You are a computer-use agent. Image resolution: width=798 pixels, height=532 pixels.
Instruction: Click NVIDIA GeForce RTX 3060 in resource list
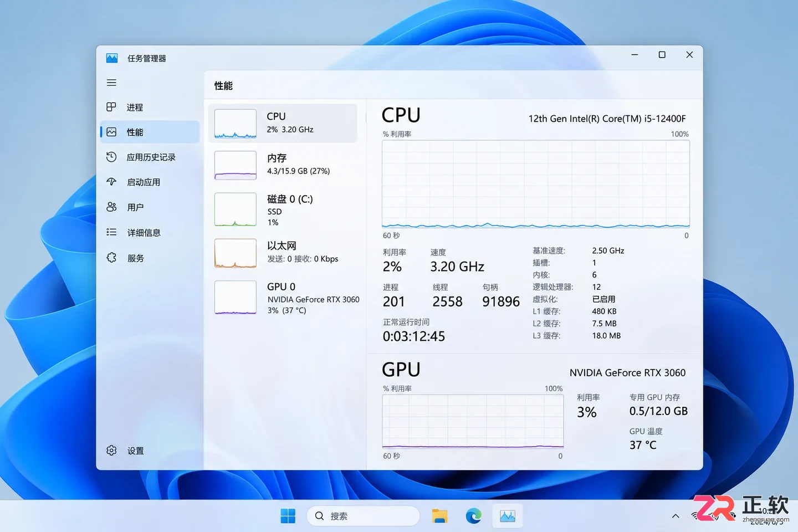coord(313,299)
